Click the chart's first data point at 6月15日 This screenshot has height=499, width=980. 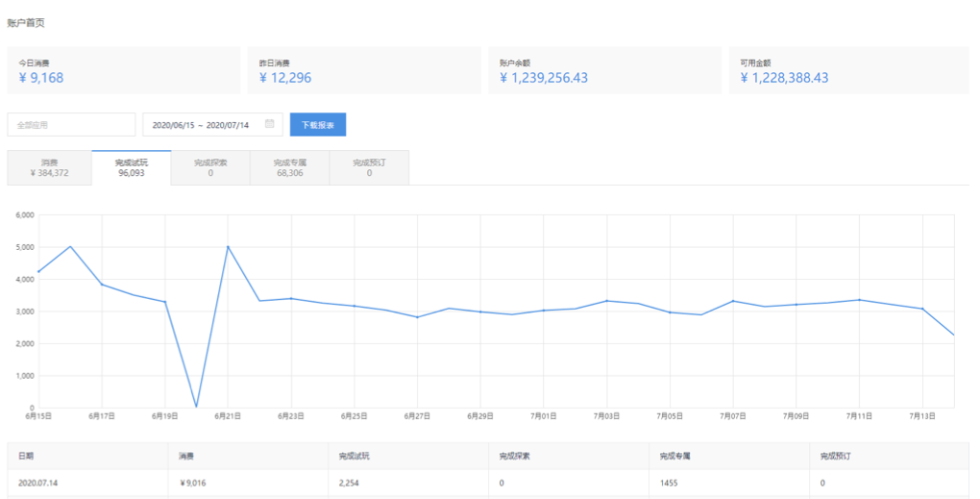point(38,271)
